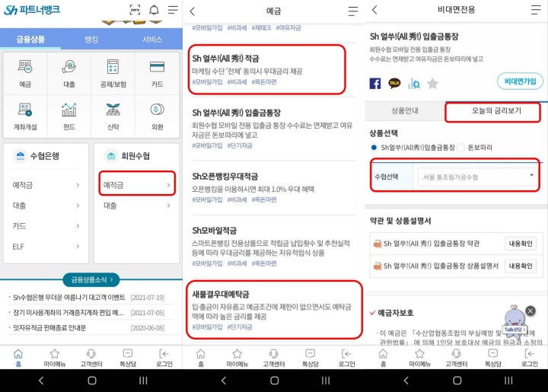Open the 카드 product icon in grid
This screenshot has width=548, height=392.
tap(158, 73)
